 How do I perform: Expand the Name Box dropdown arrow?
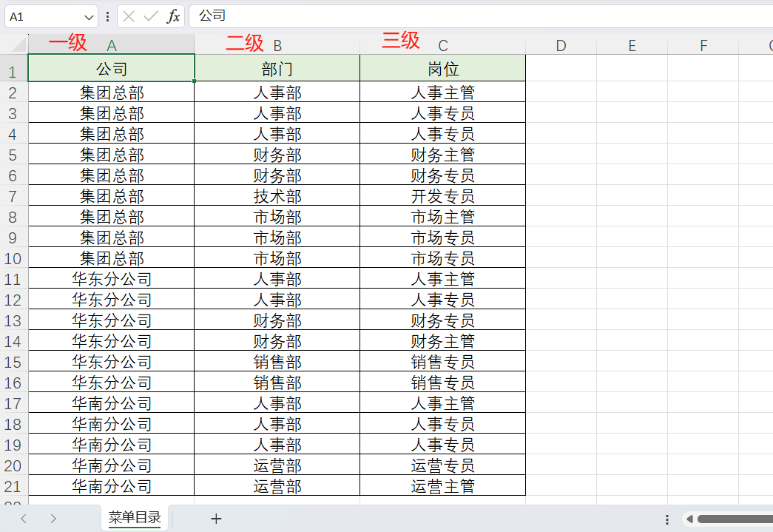pos(90,16)
